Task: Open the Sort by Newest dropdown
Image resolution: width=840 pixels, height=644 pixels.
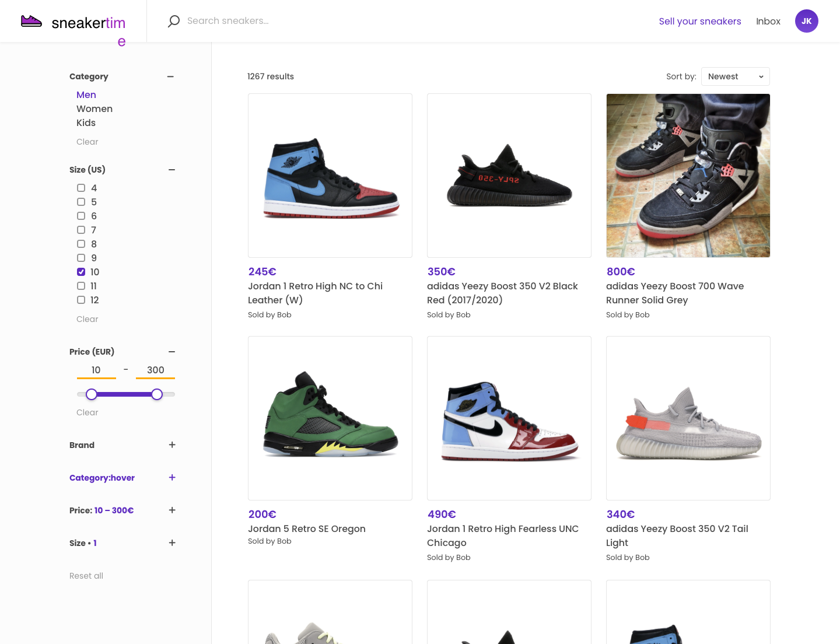Action: 735,76
